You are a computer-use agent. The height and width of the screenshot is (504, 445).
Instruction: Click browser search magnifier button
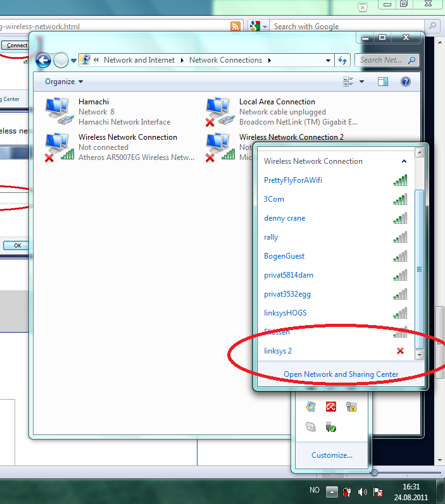432,25
